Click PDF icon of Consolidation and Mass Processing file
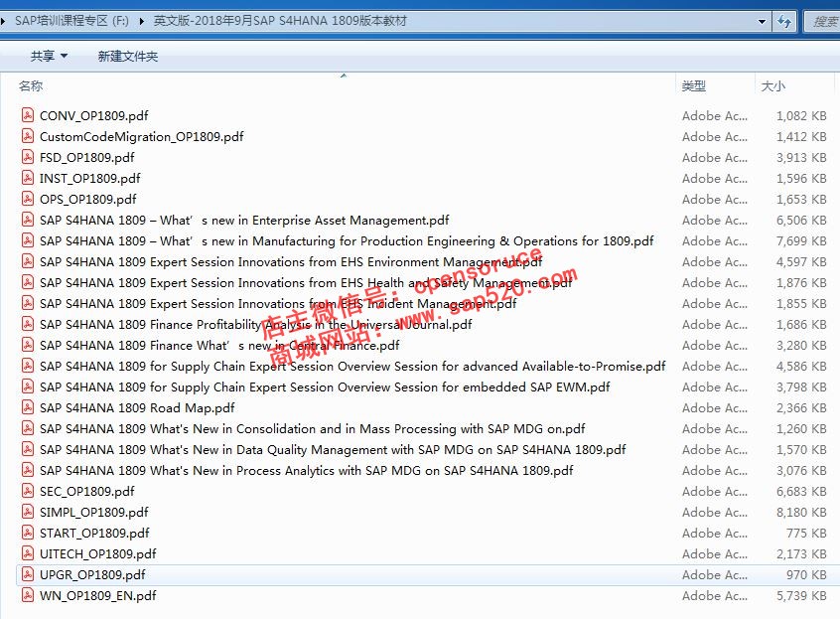The width and height of the screenshot is (840, 619). (28, 429)
